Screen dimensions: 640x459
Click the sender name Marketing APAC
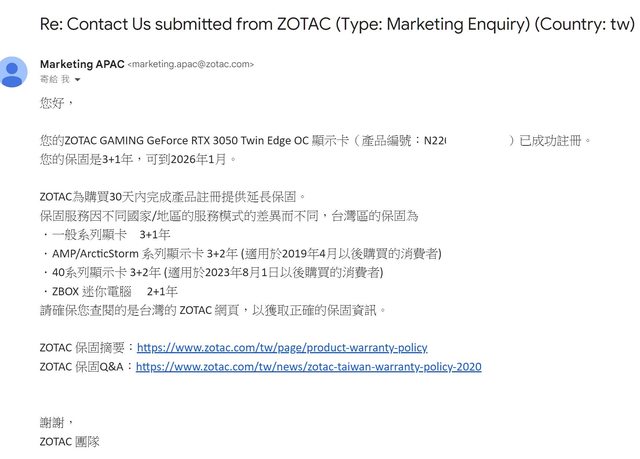pos(82,64)
